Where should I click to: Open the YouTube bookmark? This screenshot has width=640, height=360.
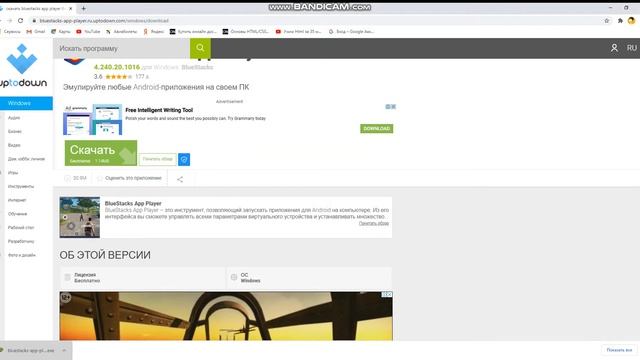point(88,31)
